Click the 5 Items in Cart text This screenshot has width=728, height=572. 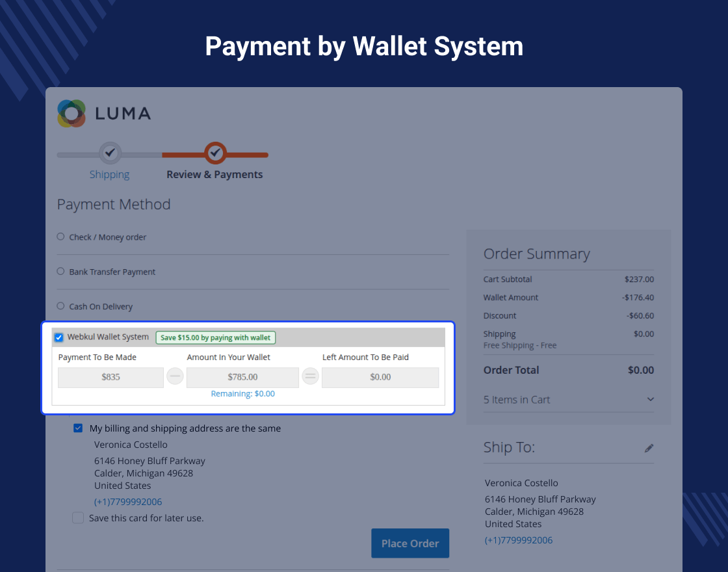517,400
